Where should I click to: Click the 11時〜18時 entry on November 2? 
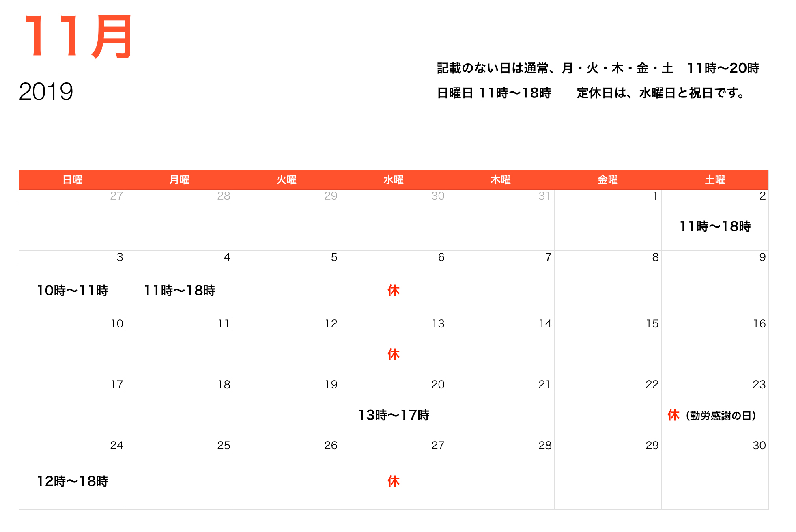(715, 226)
